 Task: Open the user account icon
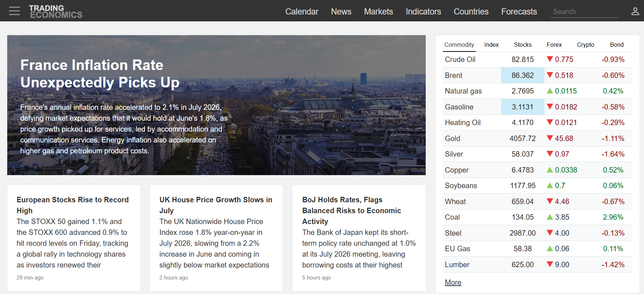tap(635, 11)
